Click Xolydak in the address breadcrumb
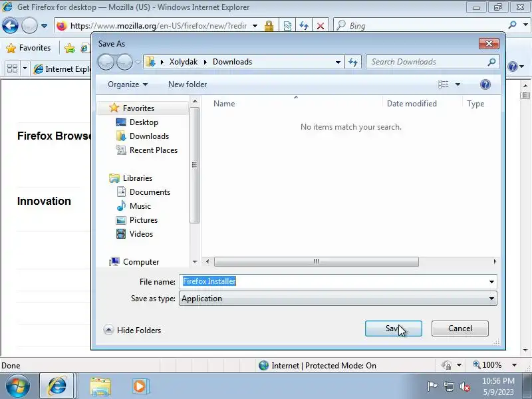This screenshot has width=532, height=399. (184, 62)
